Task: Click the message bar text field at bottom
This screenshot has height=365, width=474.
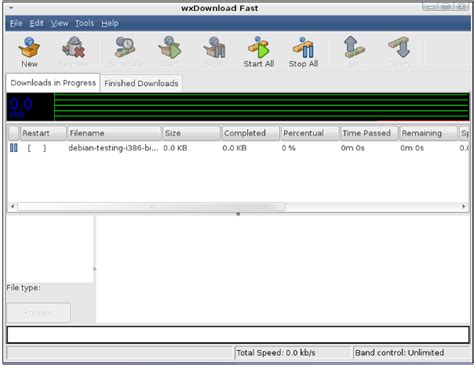Action: [x=238, y=335]
